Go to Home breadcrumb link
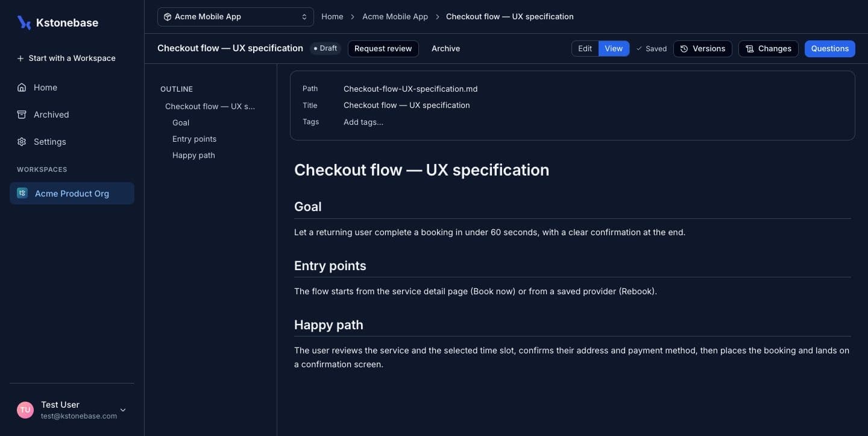868x436 pixels. click(x=332, y=17)
